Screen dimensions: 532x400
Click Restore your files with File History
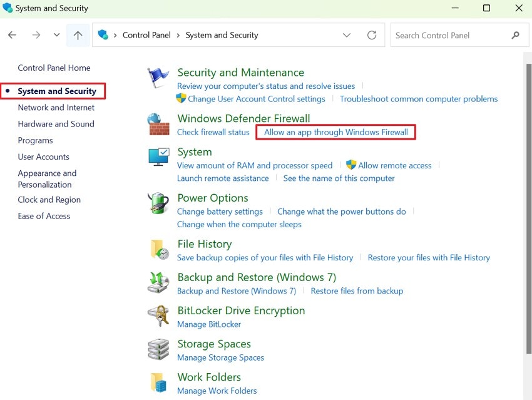click(429, 258)
